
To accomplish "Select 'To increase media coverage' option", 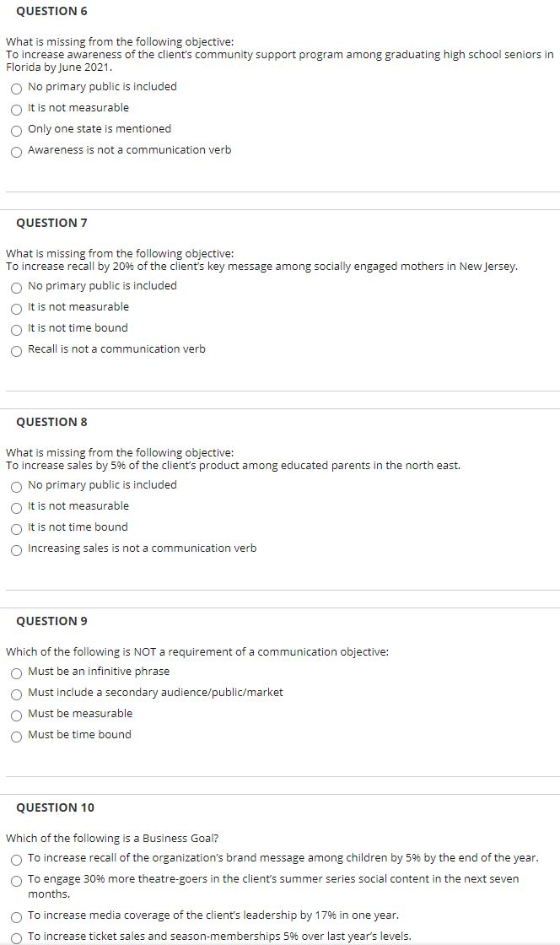I will click(17, 916).
